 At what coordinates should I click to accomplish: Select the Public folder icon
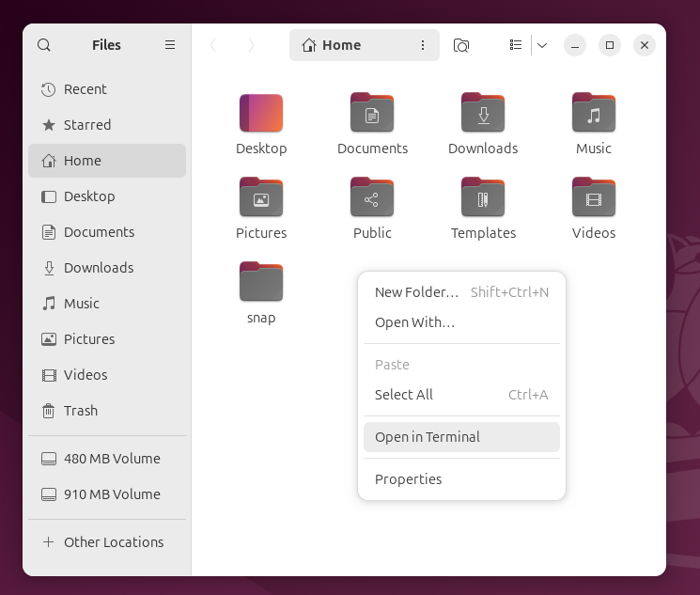[x=372, y=197]
